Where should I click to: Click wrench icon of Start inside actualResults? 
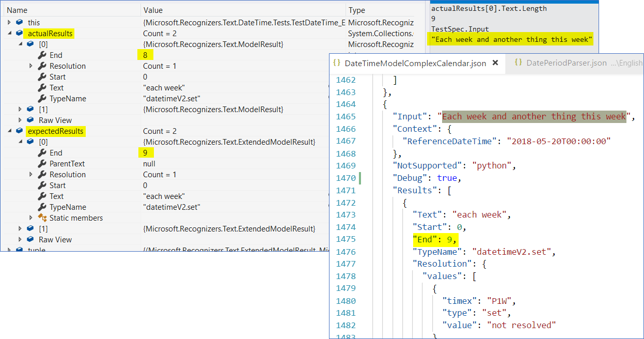[x=42, y=76]
